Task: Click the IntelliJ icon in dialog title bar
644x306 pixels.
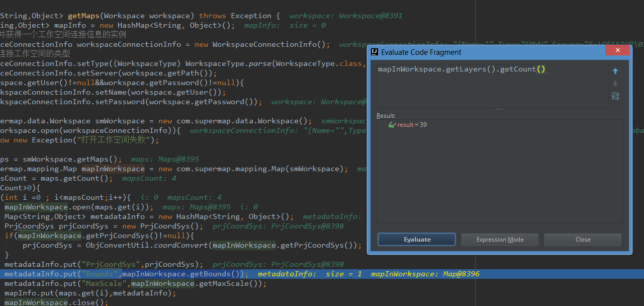Action: pyautogui.click(x=375, y=52)
